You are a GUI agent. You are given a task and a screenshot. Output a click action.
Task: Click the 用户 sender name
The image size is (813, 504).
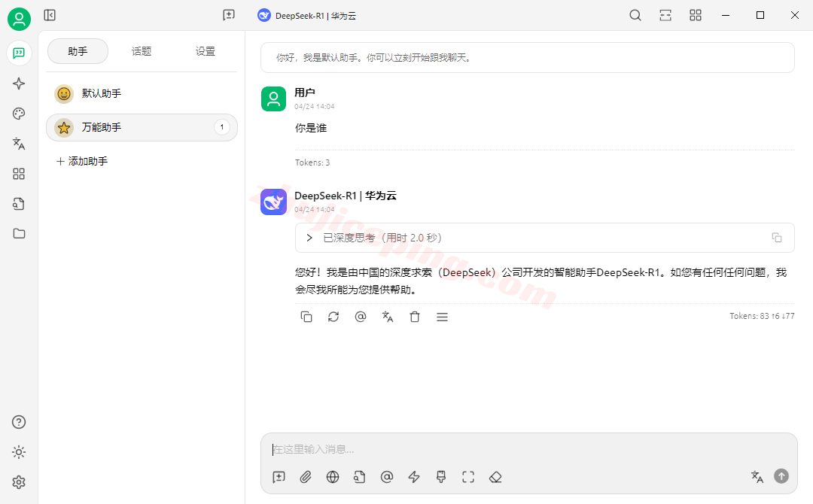[x=304, y=93]
